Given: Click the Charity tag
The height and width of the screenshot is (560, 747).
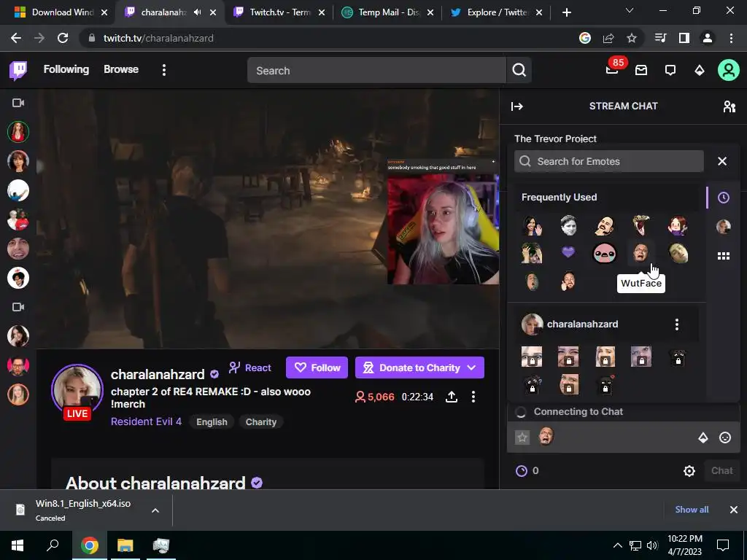Looking at the screenshot, I should 260,422.
